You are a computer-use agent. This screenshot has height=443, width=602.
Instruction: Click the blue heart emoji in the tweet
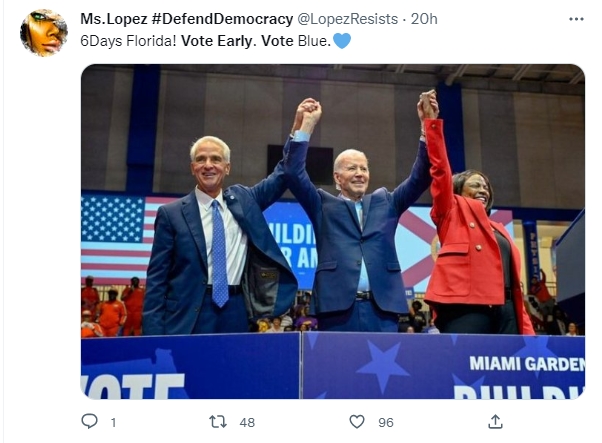tap(342, 41)
